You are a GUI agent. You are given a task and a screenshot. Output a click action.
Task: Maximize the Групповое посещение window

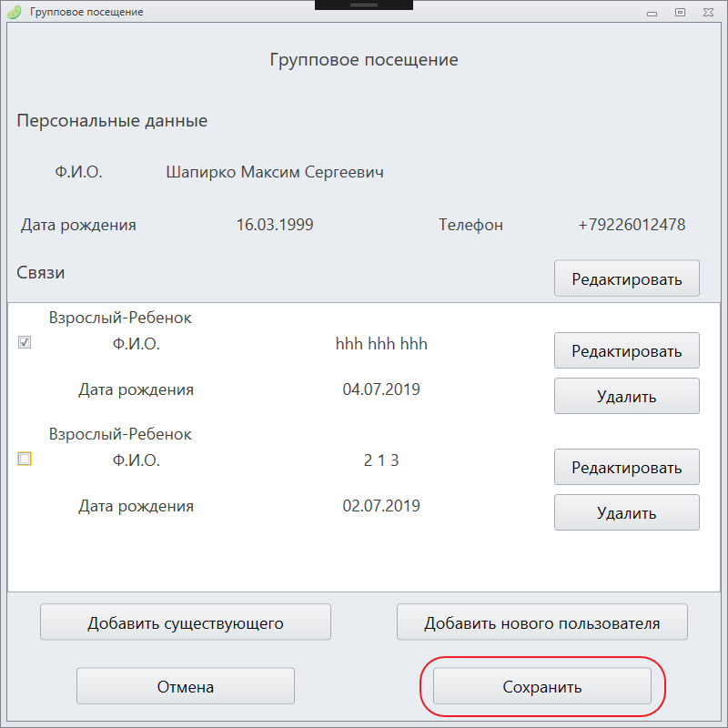click(680, 13)
